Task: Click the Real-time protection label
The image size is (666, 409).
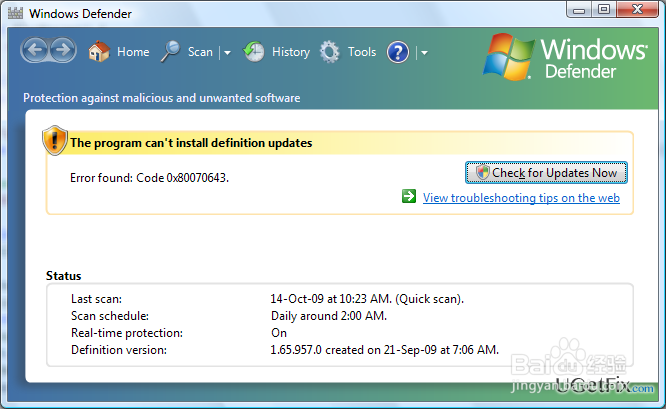Action: [x=127, y=333]
